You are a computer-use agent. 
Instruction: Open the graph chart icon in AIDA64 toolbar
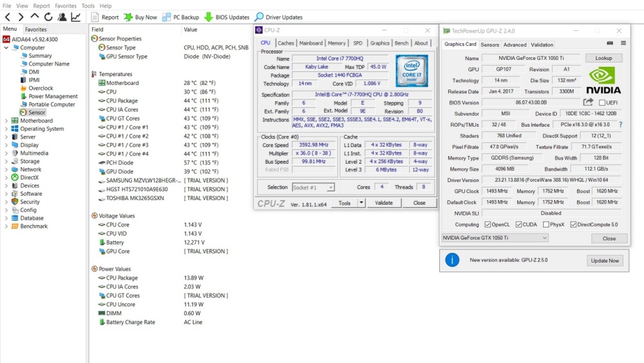pyautogui.click(x=75, y=17)
